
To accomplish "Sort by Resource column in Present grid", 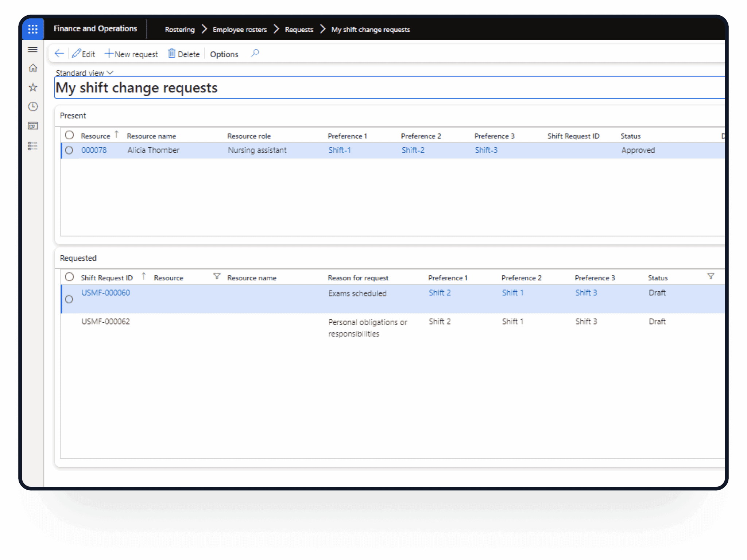I will point(96,136).
